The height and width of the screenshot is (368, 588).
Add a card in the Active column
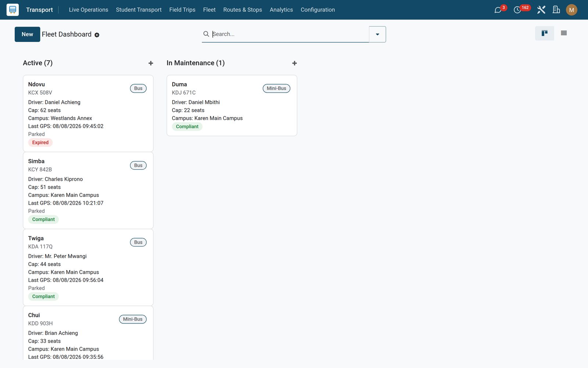pos(151,63)
